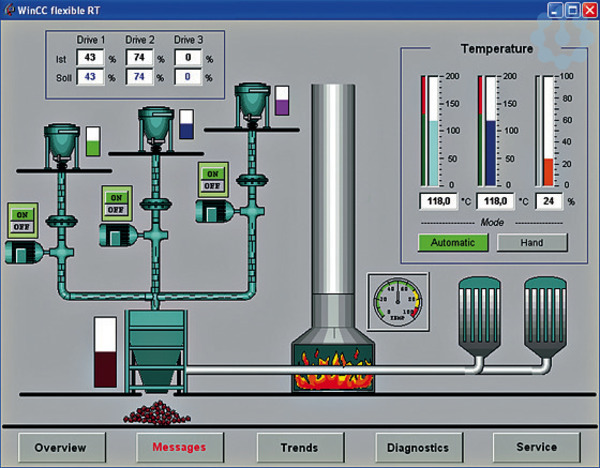Toggle the ON/OFF switch for Drive 1
Image resolution: width=600 pixels, height=468 pixels.
[22, 219]
